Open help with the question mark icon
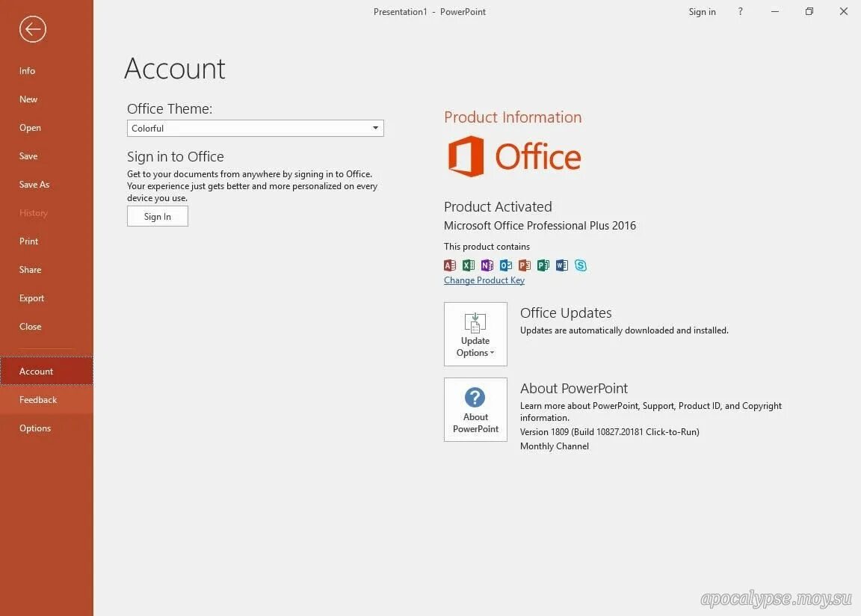 tap(740, 11)
